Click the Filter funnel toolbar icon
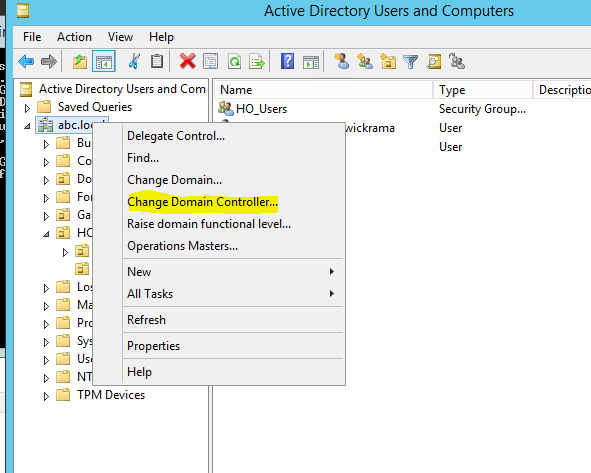Screen dimensions: 591x473 [x=410, y=62]
